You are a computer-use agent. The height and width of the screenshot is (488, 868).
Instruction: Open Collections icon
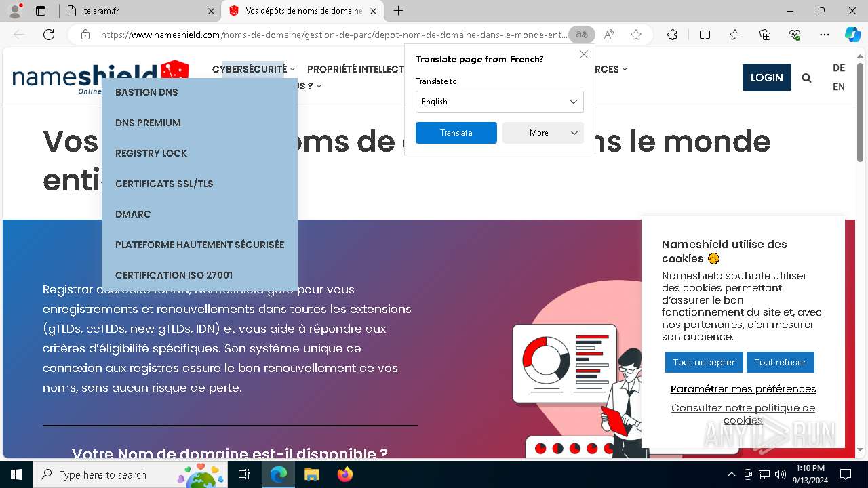[x=765, y=35]
